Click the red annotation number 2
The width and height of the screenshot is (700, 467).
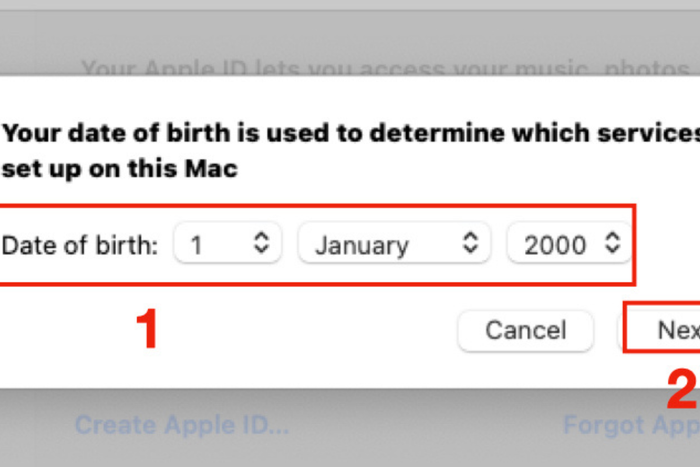click(x=682, y=388)
